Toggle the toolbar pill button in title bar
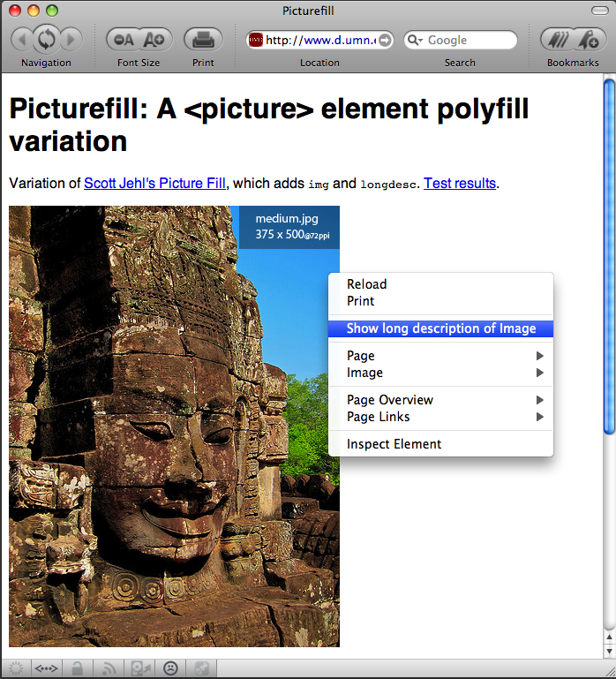Viewport: 616px width, 679px height. 599,10
